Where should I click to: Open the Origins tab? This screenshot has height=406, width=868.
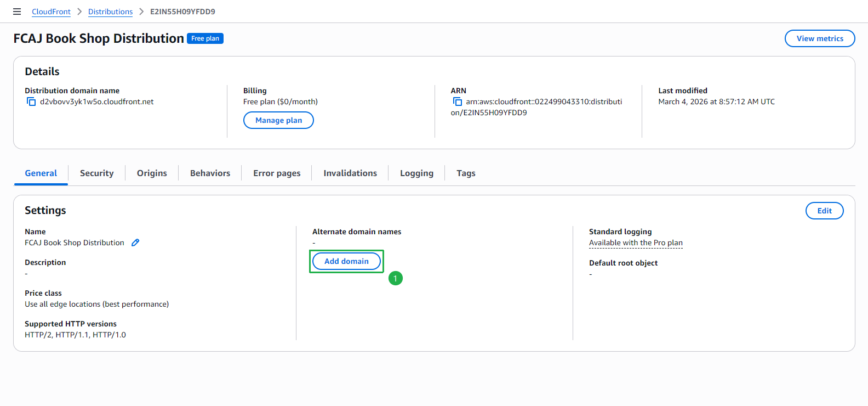152,173
